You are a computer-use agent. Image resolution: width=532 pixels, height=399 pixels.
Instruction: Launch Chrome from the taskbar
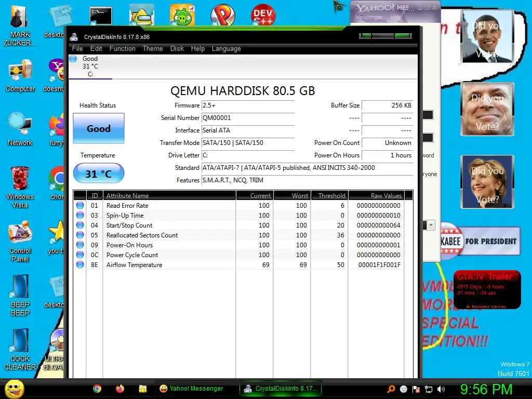[97, 389]
